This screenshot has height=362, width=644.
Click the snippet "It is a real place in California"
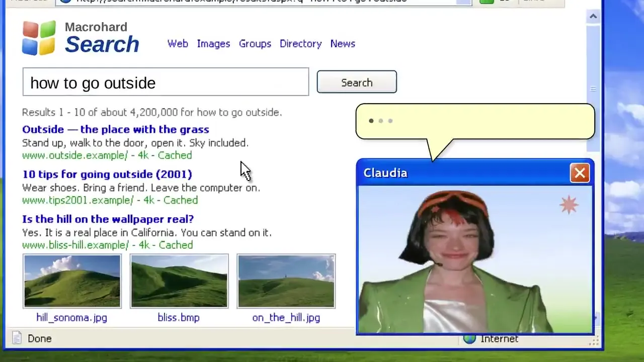pyautogui.click(x=111, y=233)
